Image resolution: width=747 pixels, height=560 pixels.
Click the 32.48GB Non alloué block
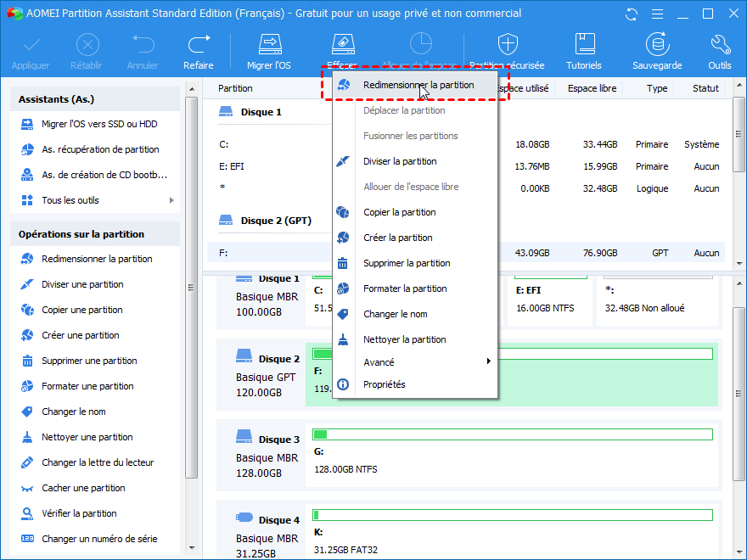pyautogui.click(x=657, y=300)
